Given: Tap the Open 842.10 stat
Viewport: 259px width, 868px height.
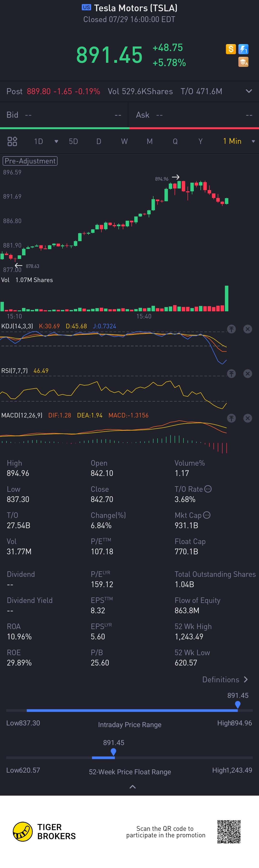Looking at the screenshot, I should (102, 468).
